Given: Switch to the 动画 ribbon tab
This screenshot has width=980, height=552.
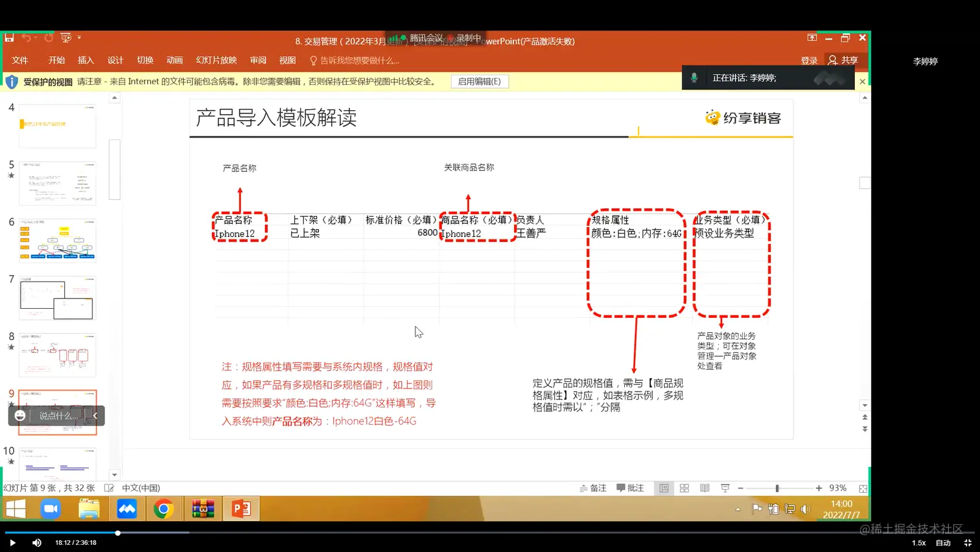Looking at the screenshot, I should point(174,60).
